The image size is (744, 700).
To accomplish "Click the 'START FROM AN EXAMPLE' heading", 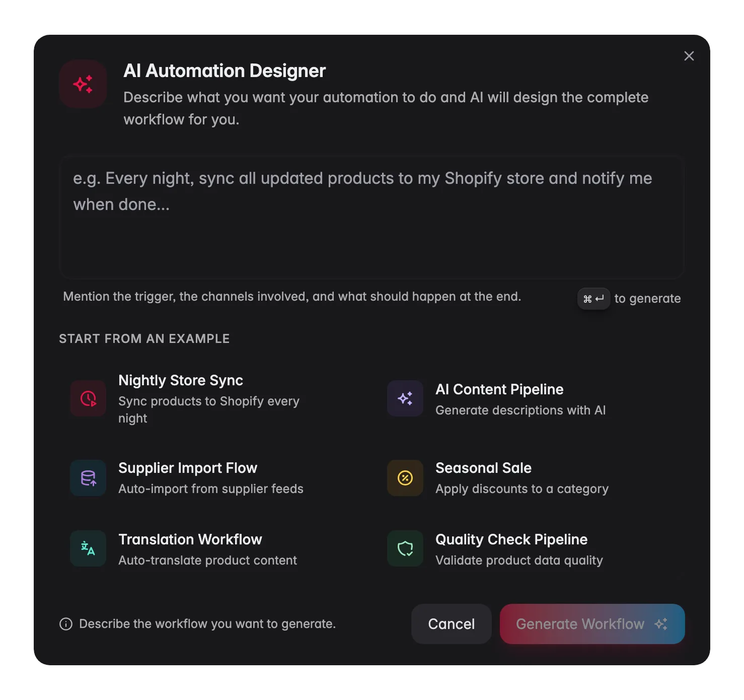I will [144, 338].
